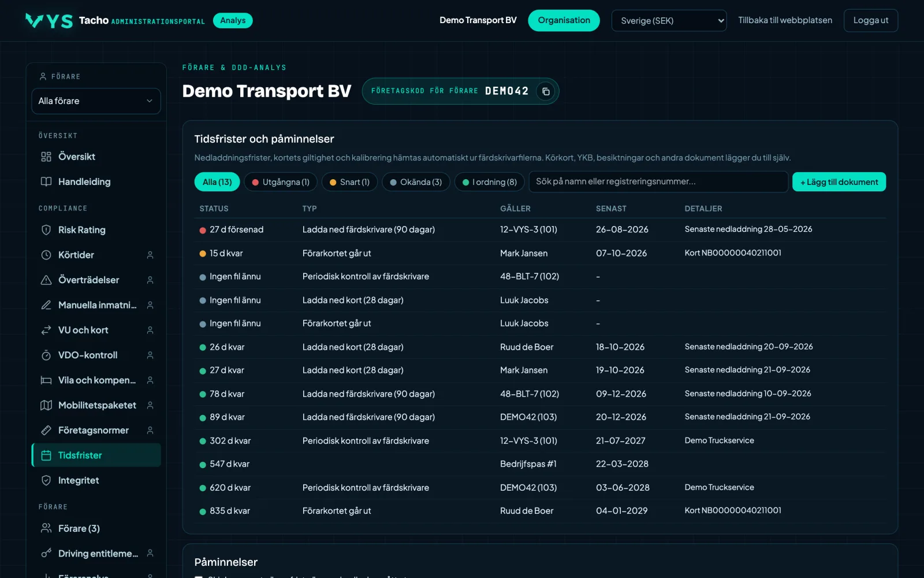Click the Integritet shield-check icon
924x578 pixels.
pyautogui.click(x=46, y=480)
